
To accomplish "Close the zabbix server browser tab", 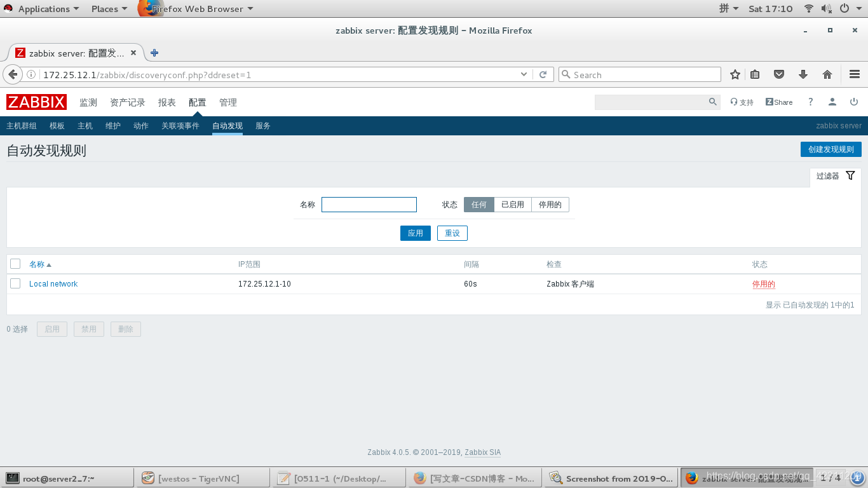I will pos(133,53).
